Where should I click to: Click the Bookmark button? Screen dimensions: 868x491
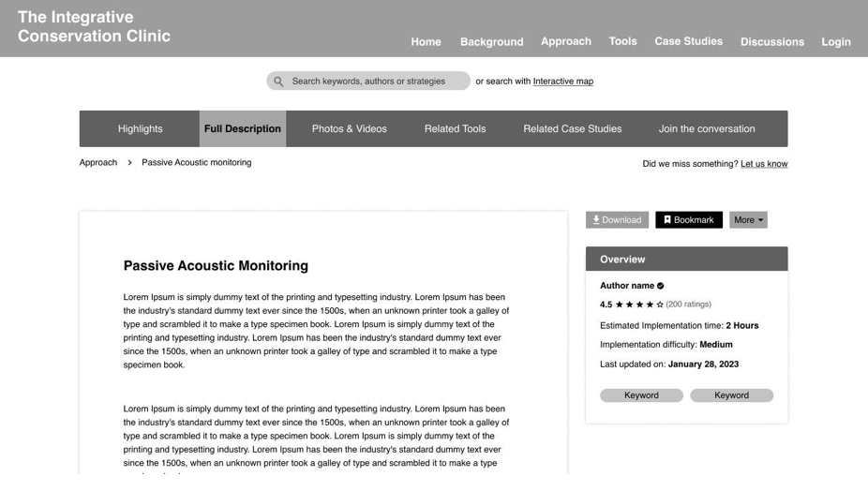click(689, 220)
